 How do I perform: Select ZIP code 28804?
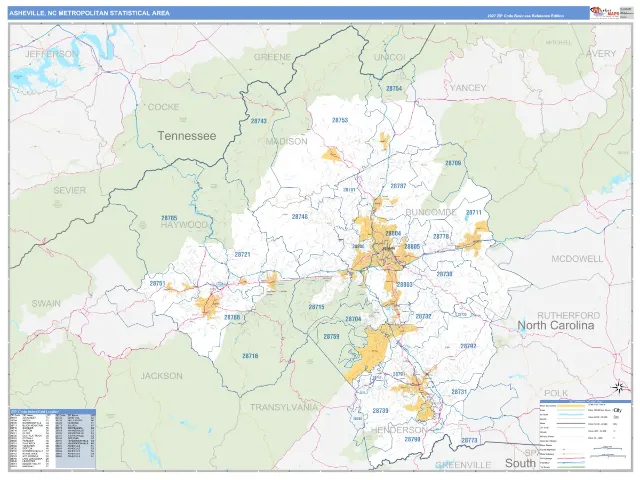point(393,233)
